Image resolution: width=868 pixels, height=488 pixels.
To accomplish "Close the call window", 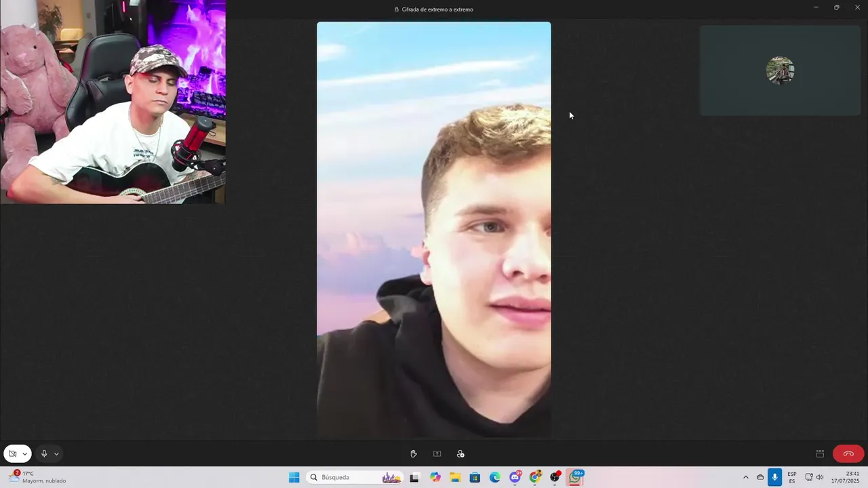I will click(857, 7).
